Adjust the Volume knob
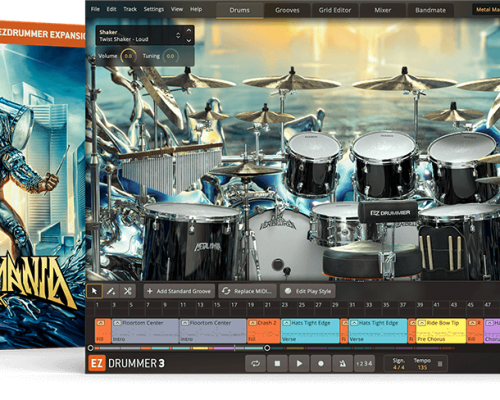 pos(128,56)
